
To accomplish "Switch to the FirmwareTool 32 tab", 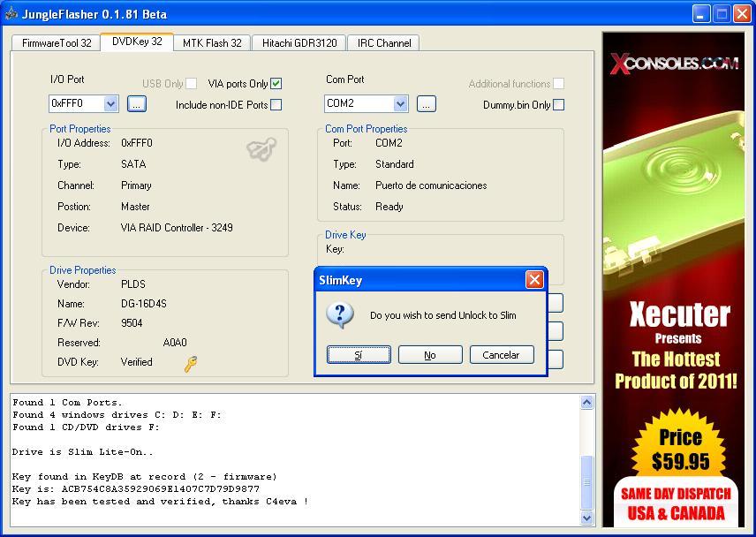I will click(57, 42).
